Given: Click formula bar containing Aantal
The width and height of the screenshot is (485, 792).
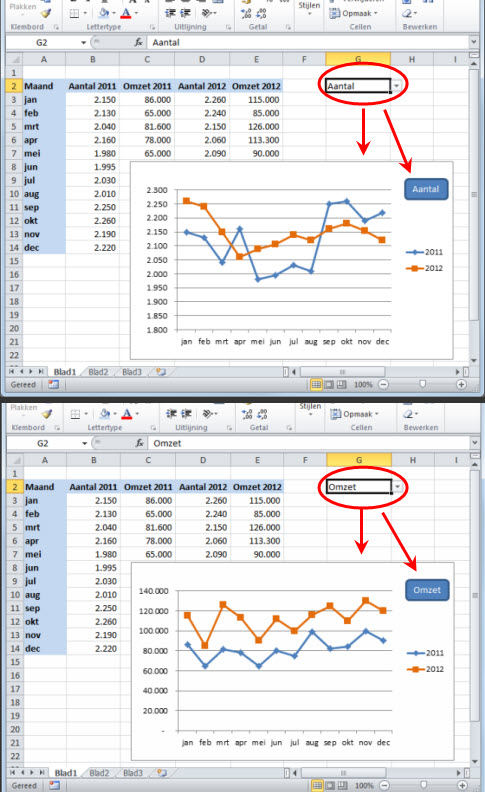Looking at the screenshot, I should pos(308,42).
